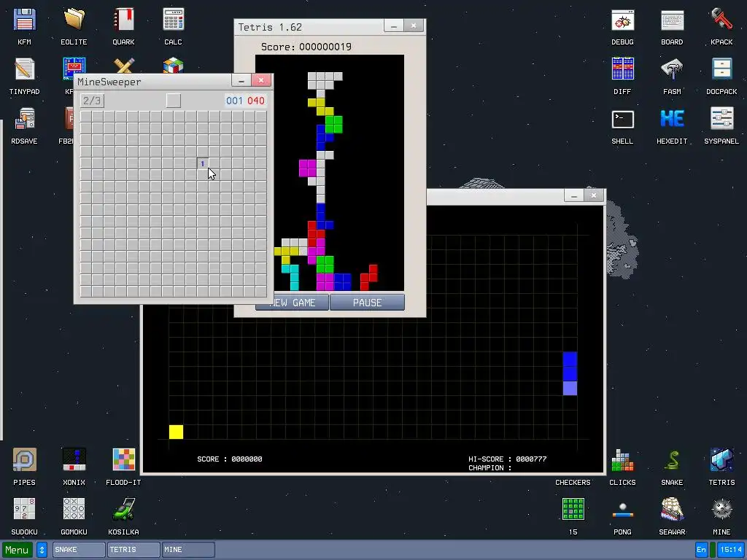This screenshot has width=747, height=560.
Task: Click the blue snake body in Snake window
Action: 570,374
